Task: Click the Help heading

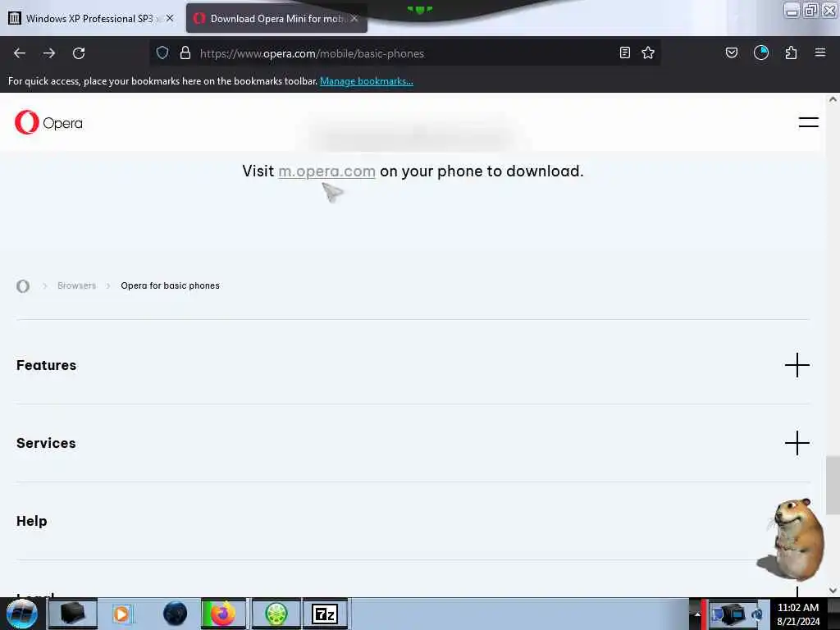Action: pyautogui.click(x=32, y=521)
